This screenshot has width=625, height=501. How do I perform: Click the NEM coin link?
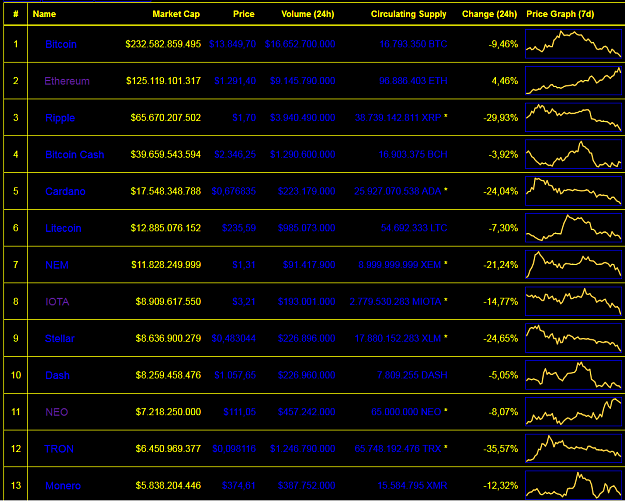click(x=57, y=265)
